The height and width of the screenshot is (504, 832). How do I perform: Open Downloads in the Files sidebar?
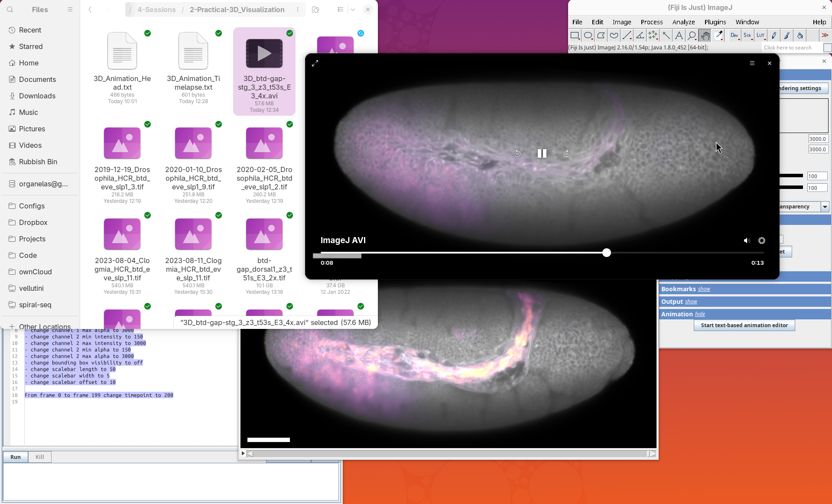[x=37, y=96]
